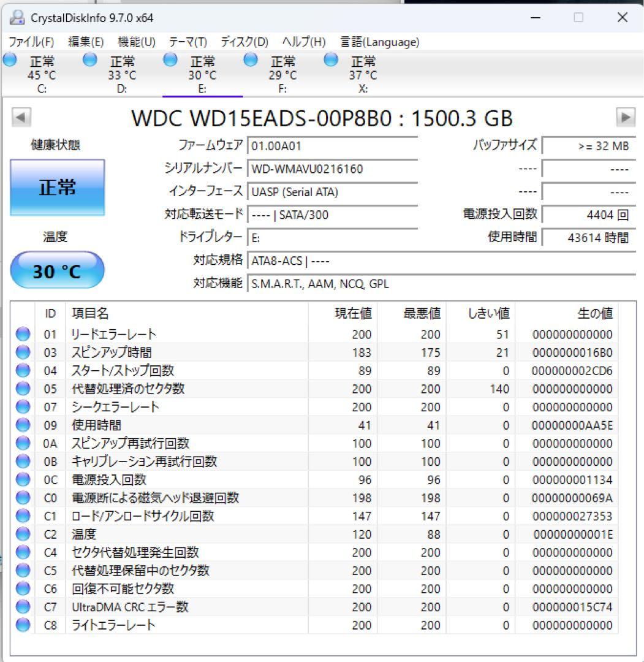Click the 30 °C temperature display
644x662 pixels.
coord(58,270)
